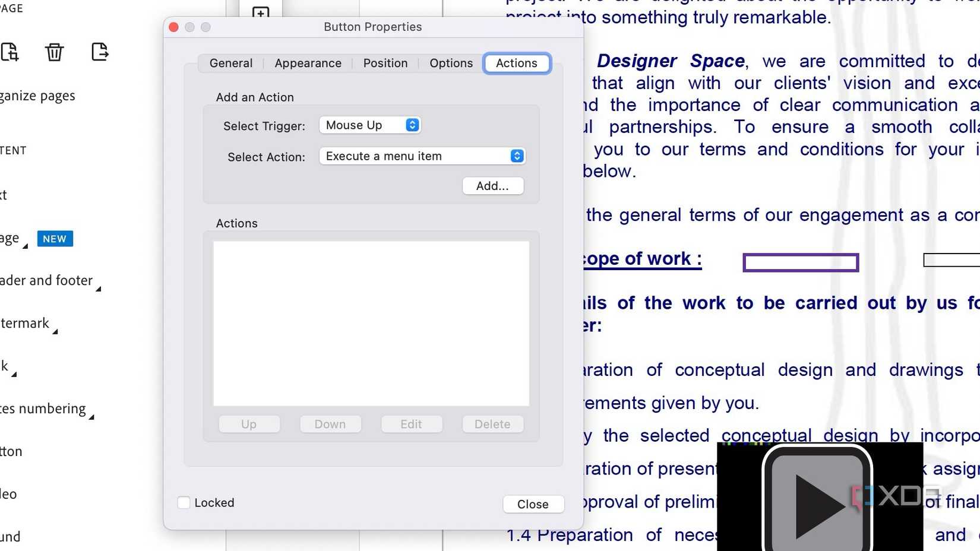Click the Delete button in the dialog
The image size is (980, 551).
(x=492, y=424)
